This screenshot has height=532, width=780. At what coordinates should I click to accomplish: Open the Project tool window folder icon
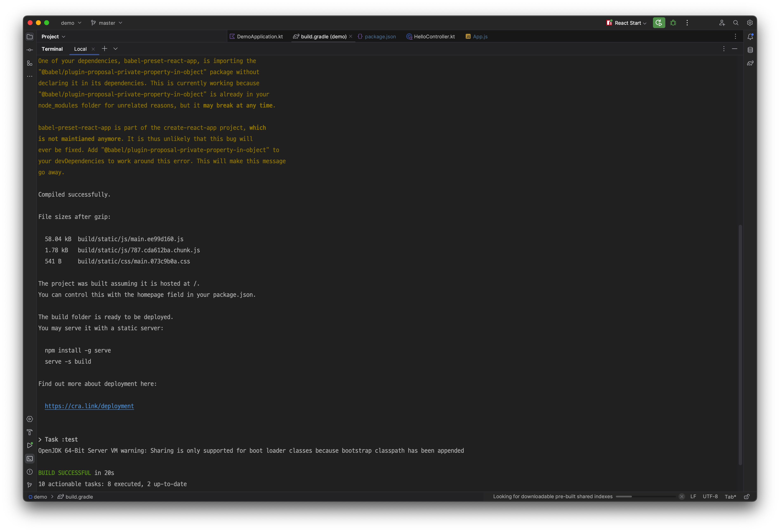pos(29,36)
